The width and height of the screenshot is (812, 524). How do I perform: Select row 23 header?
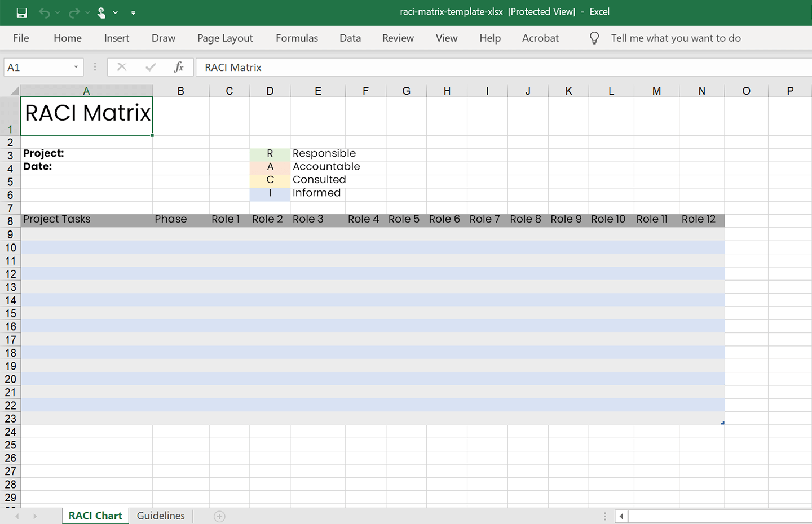(x=10, y=418)
